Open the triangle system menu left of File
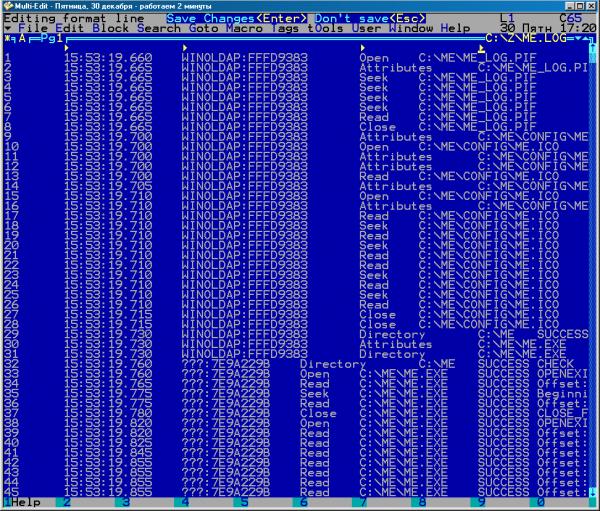This screenshot has width=600, height=511. (x=8, y=29)
